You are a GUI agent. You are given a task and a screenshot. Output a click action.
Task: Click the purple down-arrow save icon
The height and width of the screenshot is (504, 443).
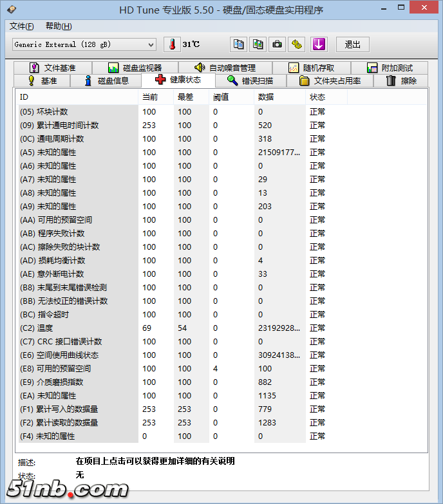(x=319, y=44)
